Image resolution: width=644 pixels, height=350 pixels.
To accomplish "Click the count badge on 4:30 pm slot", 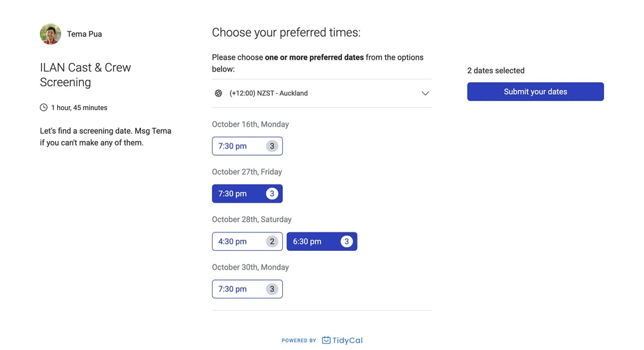I will (272, 241).
